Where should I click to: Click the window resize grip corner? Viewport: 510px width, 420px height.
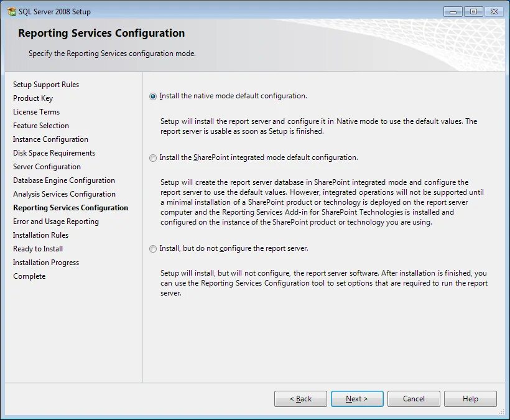coord(501,411)
